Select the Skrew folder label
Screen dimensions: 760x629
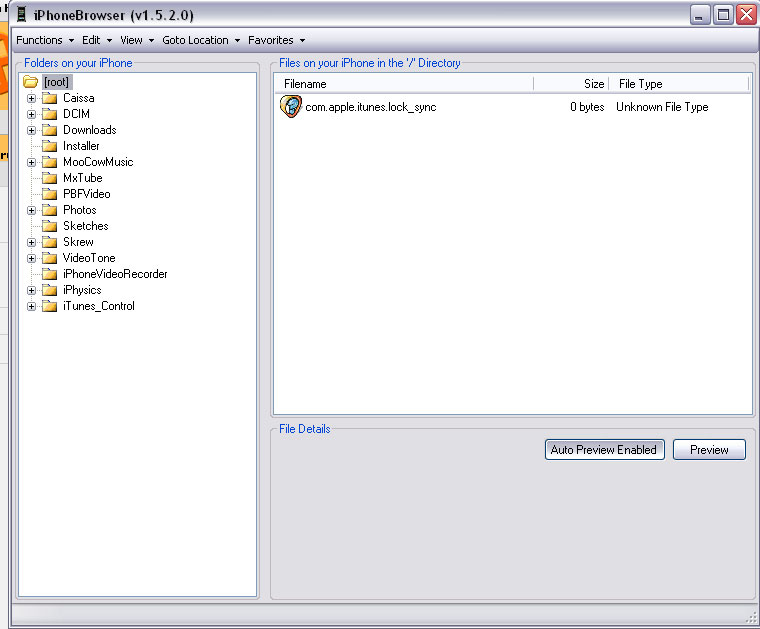(78, 242)
